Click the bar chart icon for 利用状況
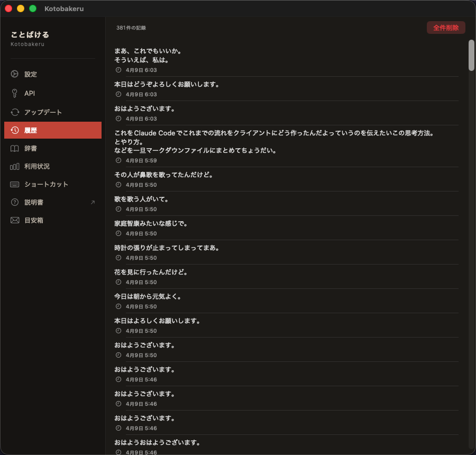The height and width of the screenshot is (455, 476). click(15, 166)
